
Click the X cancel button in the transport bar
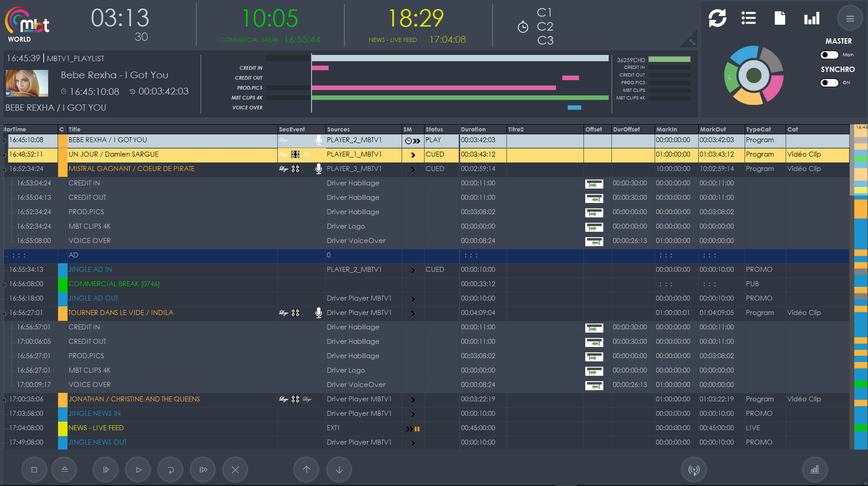point(235,470)
